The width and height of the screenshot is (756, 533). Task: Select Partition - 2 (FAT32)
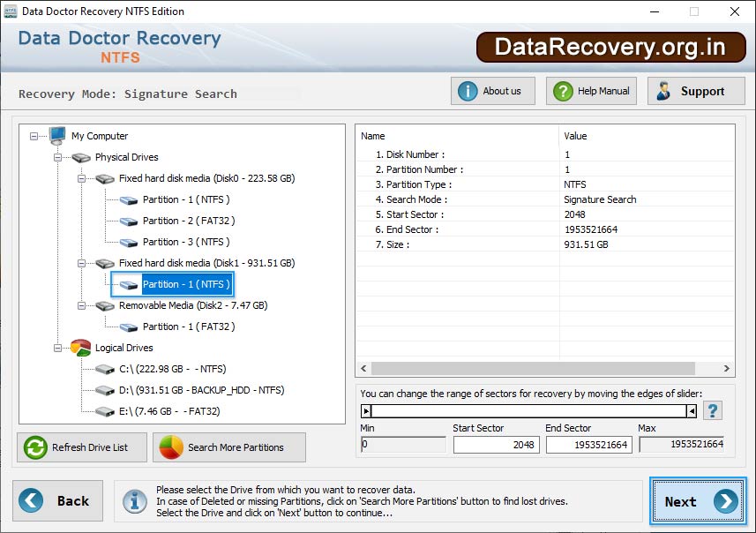coord(189,221)
